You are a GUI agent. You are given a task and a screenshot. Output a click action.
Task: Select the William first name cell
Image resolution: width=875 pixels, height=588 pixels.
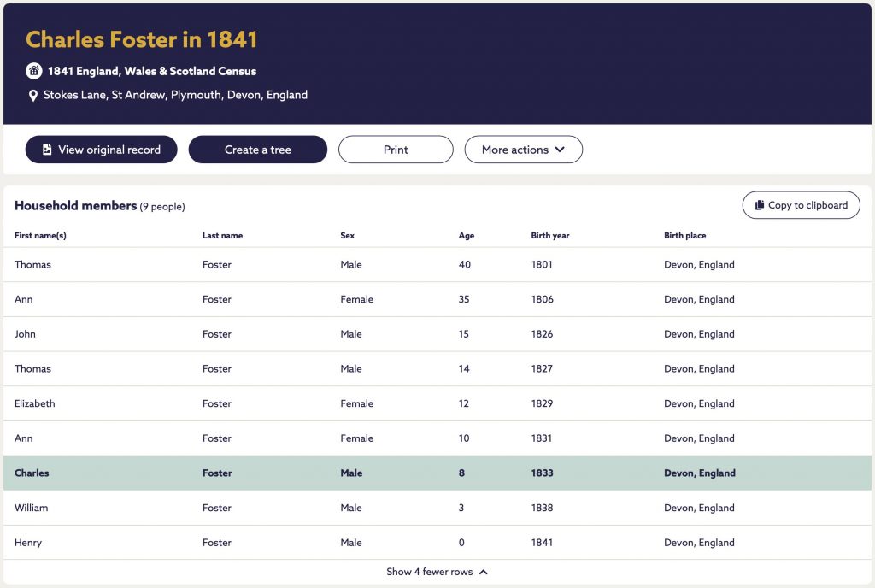(32, 508)
